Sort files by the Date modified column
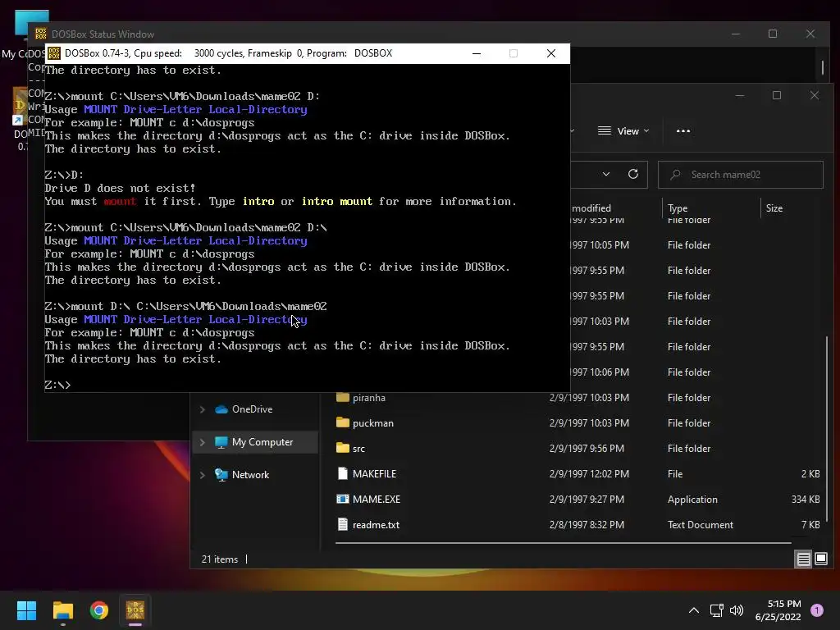 591,208
